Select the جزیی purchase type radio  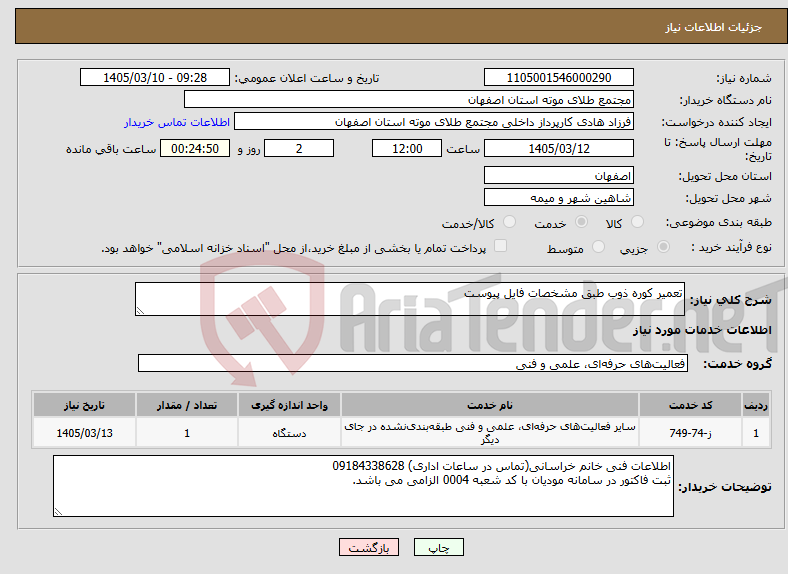[x=663, y=247]
